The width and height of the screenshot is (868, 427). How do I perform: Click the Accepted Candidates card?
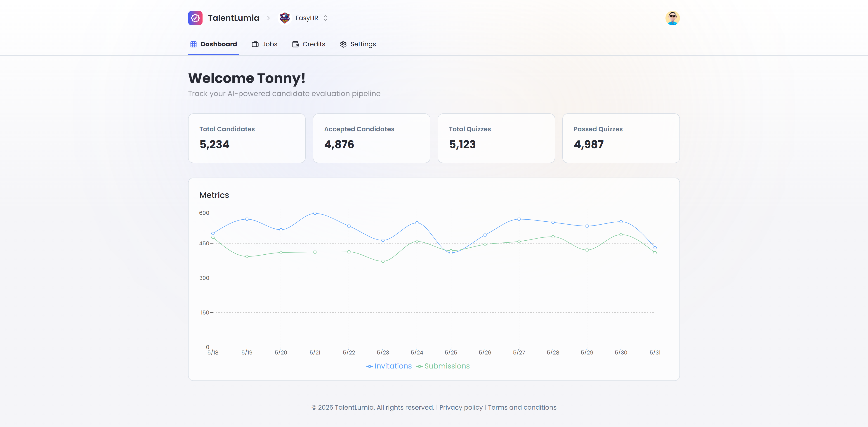[x=371, y=138]
